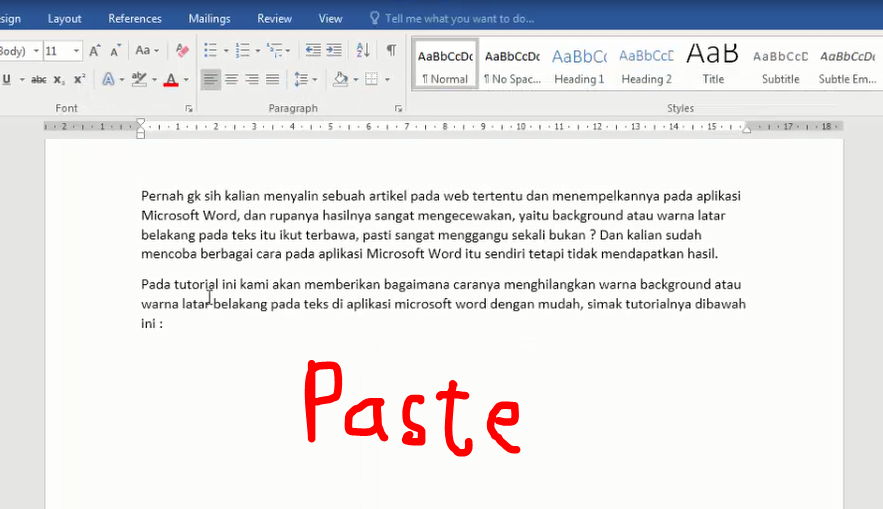Align text to the right
The width and height of the screenshot is (883, 509).
click(x=252, y=79)
